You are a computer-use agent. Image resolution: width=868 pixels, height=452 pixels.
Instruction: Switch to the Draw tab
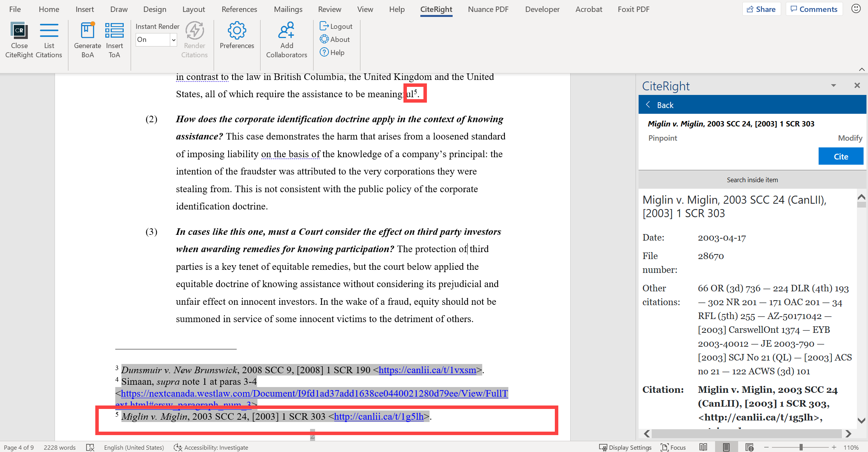119,9
